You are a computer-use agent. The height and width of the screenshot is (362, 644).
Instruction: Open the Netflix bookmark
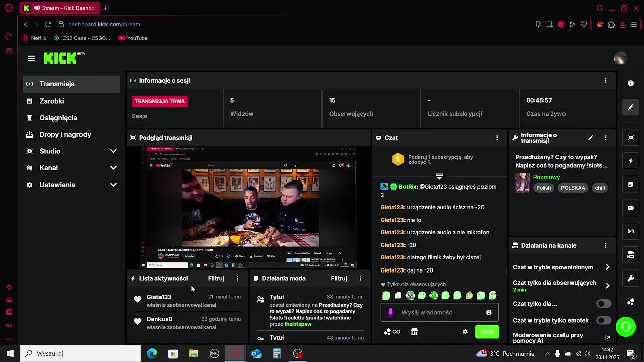coord(35,38)
